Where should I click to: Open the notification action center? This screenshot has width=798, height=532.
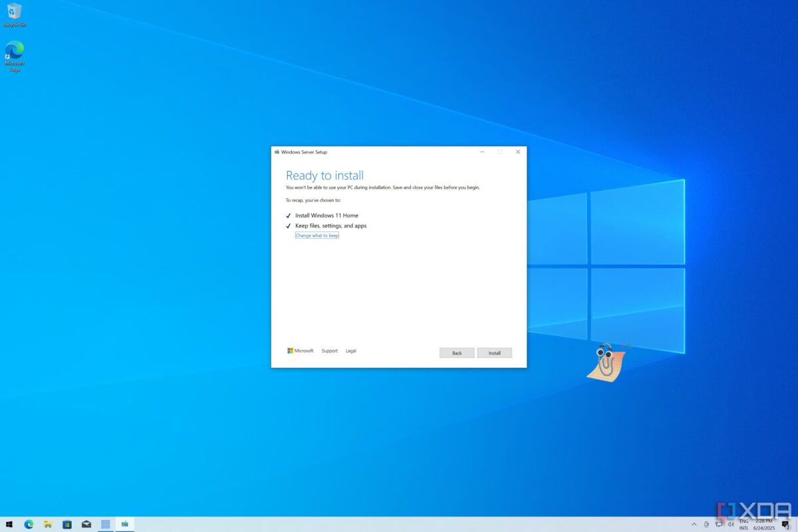coord(786,525)
